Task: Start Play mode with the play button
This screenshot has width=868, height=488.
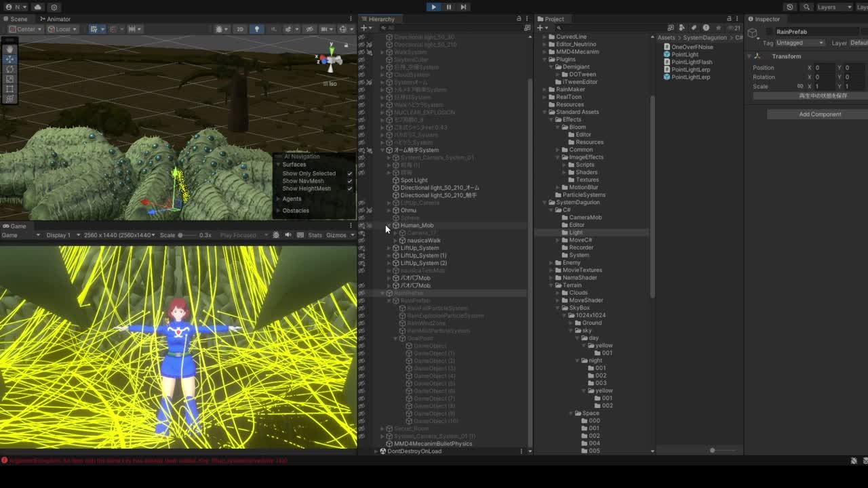Action: point(433,7)
